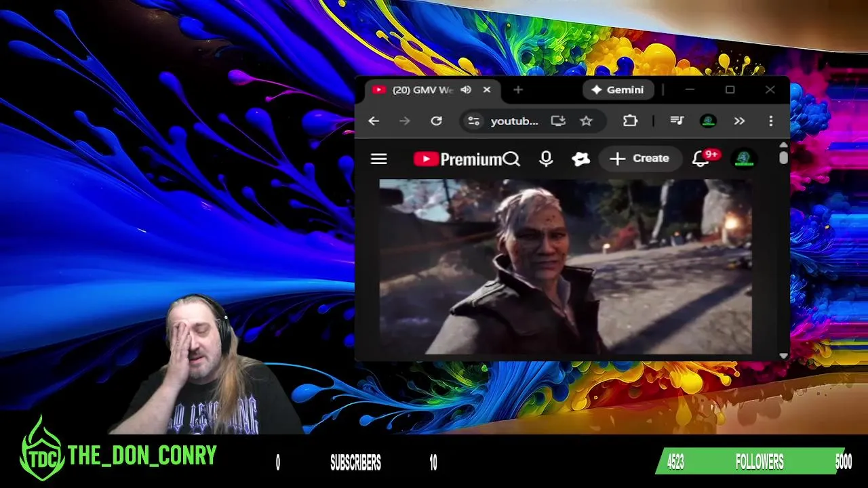Bookmark this page with the star icon
This screenshot has height=488, width=868.
[x=586, y=121]
